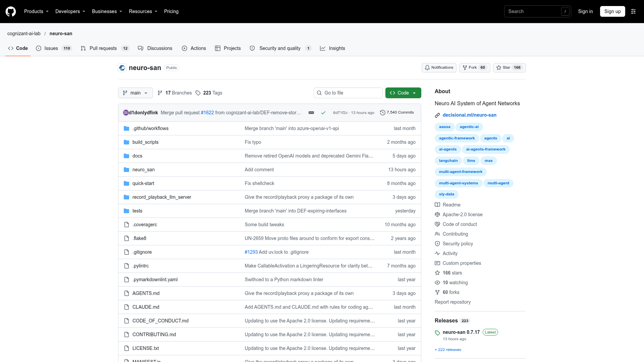Viewport: 644px width, 362px height.
Task: Switch to the Issues tab
Action: 54,48
